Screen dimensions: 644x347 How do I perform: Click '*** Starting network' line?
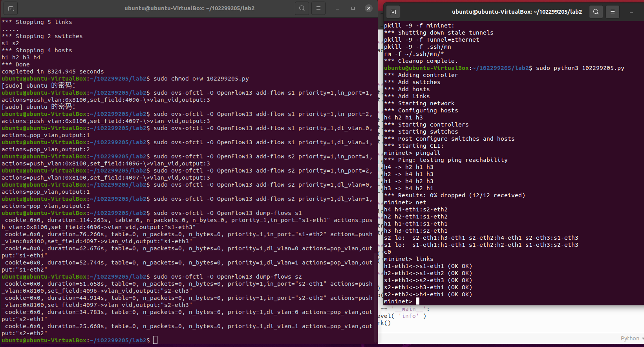click(419, 103)
